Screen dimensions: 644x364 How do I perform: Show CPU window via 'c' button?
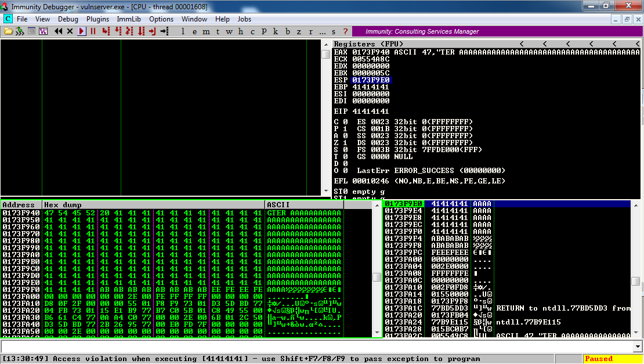pyautogui.click(x=252, y=31)
